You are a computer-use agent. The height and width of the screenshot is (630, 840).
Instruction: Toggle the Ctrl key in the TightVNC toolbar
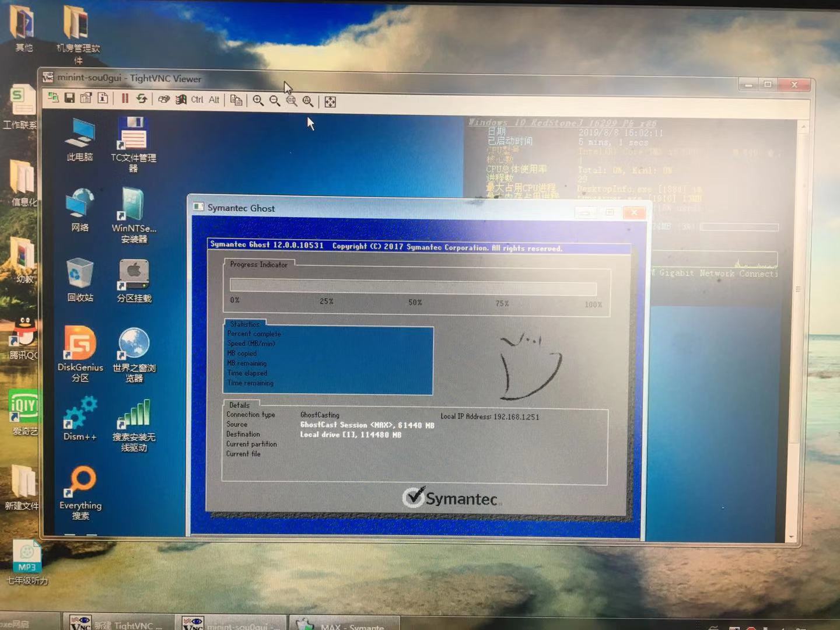pyautogui.click(x=197, y=99)
